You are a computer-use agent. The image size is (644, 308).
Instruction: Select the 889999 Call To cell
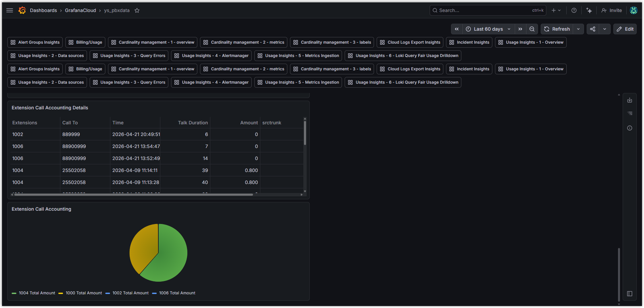[85, 134]
